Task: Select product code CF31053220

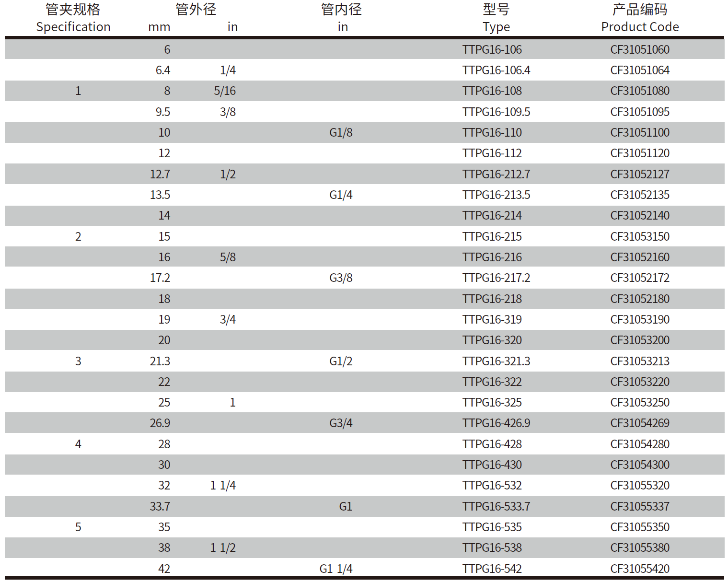Action: pos(640,382)
